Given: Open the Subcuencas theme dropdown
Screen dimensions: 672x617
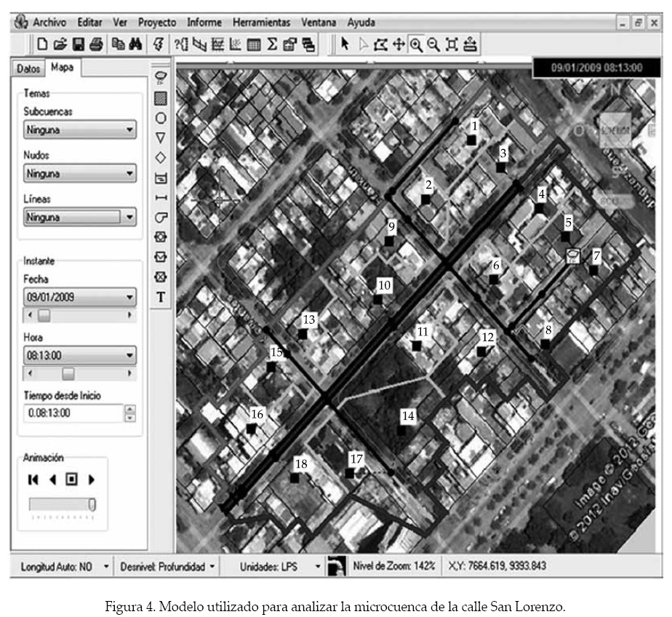Looking at the screenshot, I should (79, 130).
